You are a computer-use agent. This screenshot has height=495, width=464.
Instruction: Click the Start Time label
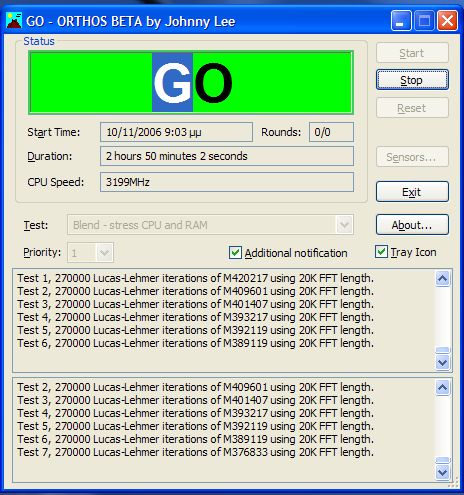(x=54, y=132)
